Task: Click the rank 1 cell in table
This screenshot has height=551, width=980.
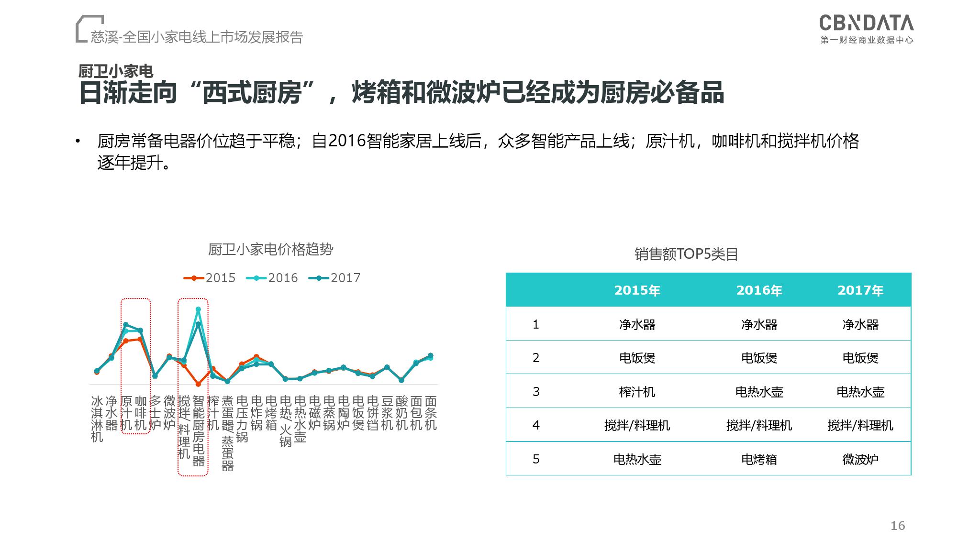Action: [x=535, y=324]
